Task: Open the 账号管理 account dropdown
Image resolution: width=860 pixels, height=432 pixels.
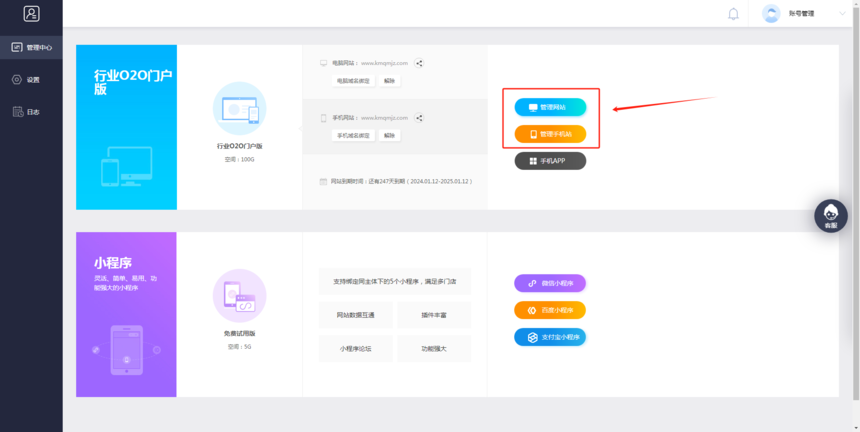Action: point(802,14)
